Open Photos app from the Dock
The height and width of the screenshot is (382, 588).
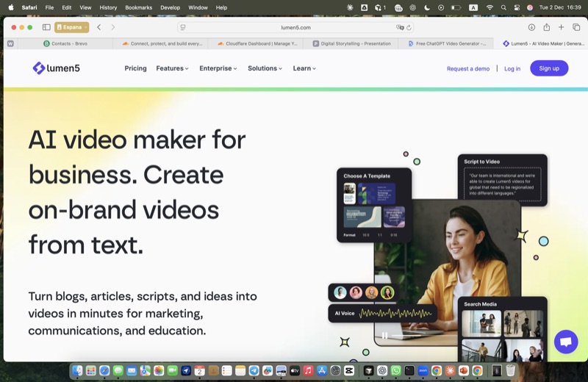(159, 371)
